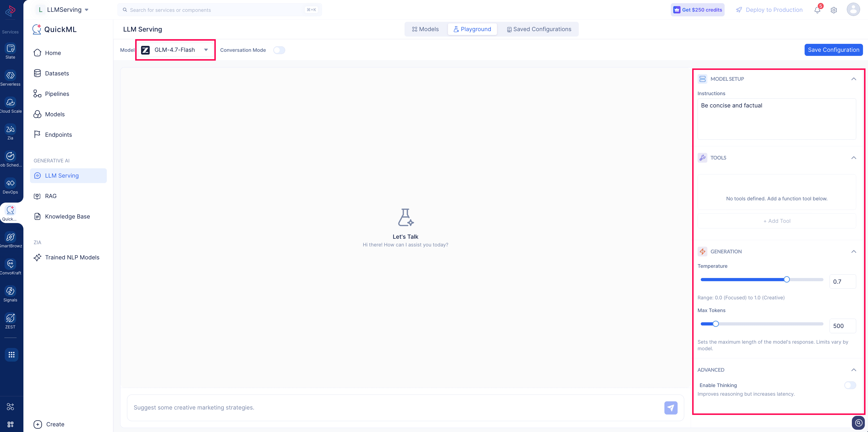Open the settings gear icon
Screen dimensions: 868x432
[834, 10]
